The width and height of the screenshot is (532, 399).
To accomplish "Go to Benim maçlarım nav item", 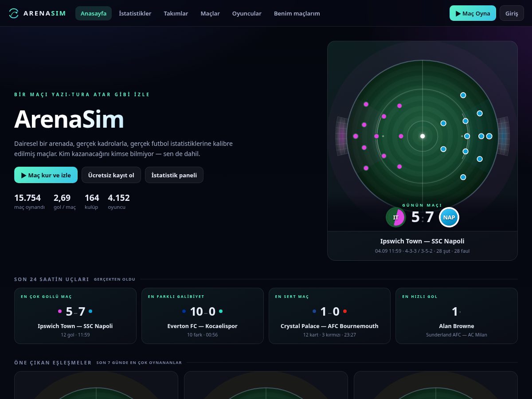I will tap(297, 13).
